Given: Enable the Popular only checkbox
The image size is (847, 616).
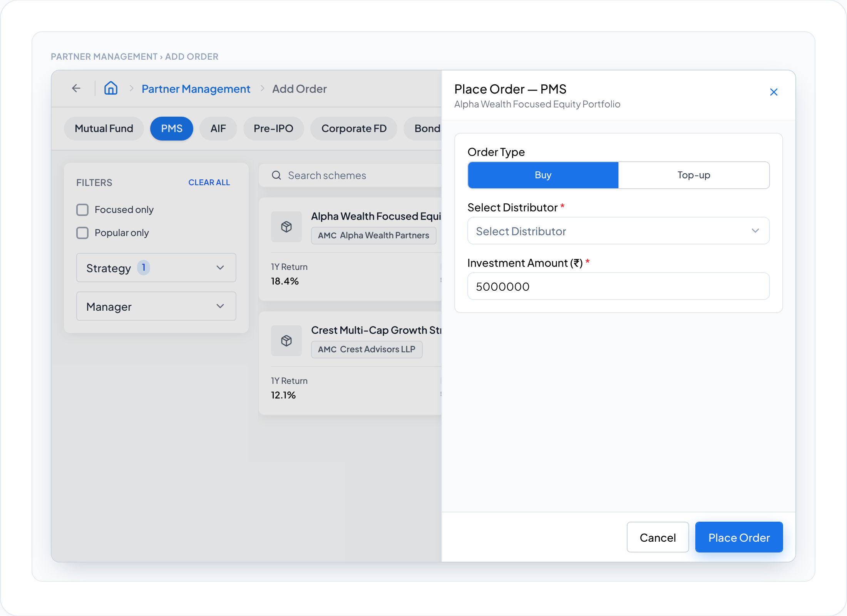Looking at the screenshot, I should click(x=82, y=233).
